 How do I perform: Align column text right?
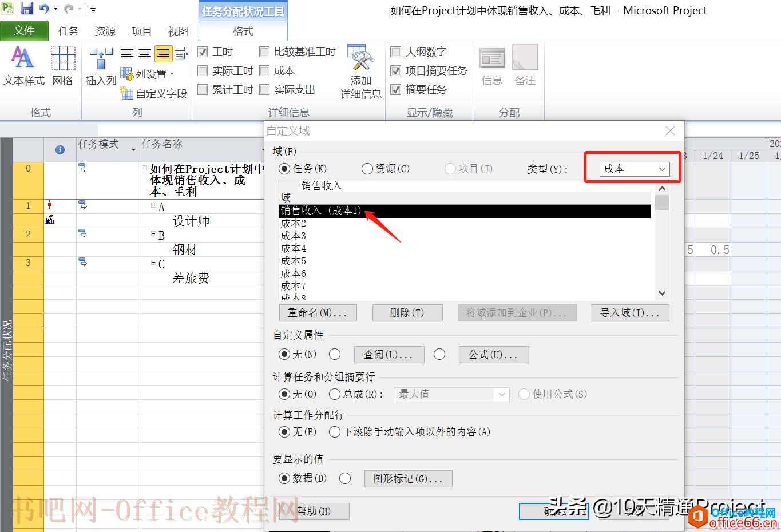[x=163, y=54]
